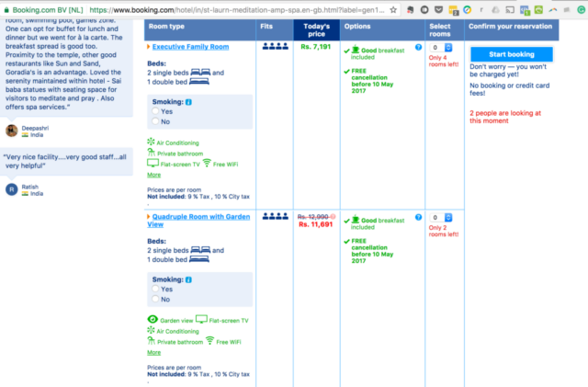
Task: Select Smoking Yes for Quadruple Room
Action: (x=155, y=289)
